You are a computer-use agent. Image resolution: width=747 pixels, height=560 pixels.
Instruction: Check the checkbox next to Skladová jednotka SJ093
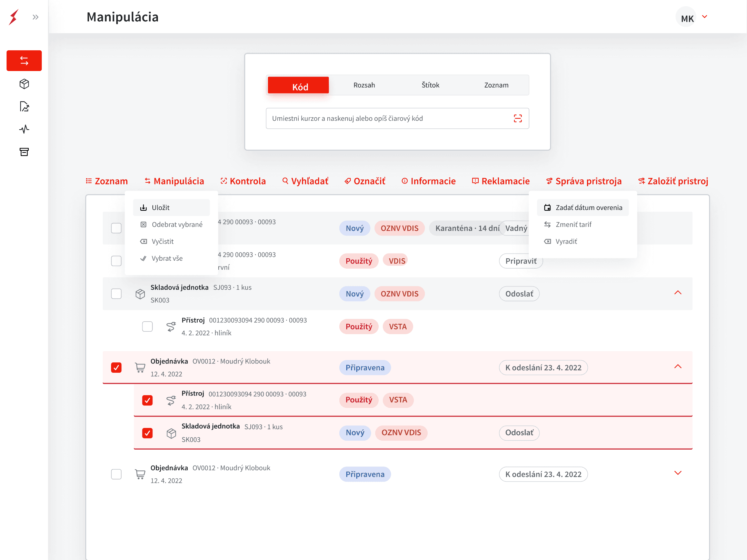(117, 293)
